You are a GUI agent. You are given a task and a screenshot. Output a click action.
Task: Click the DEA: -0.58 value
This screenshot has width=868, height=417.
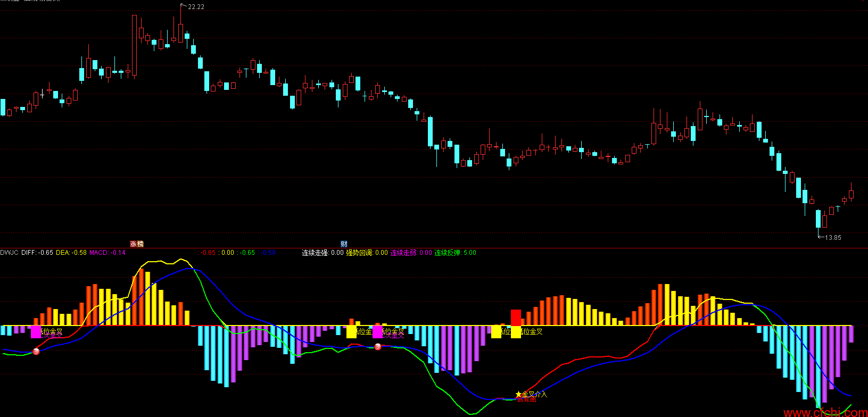(x=71, y=253)
